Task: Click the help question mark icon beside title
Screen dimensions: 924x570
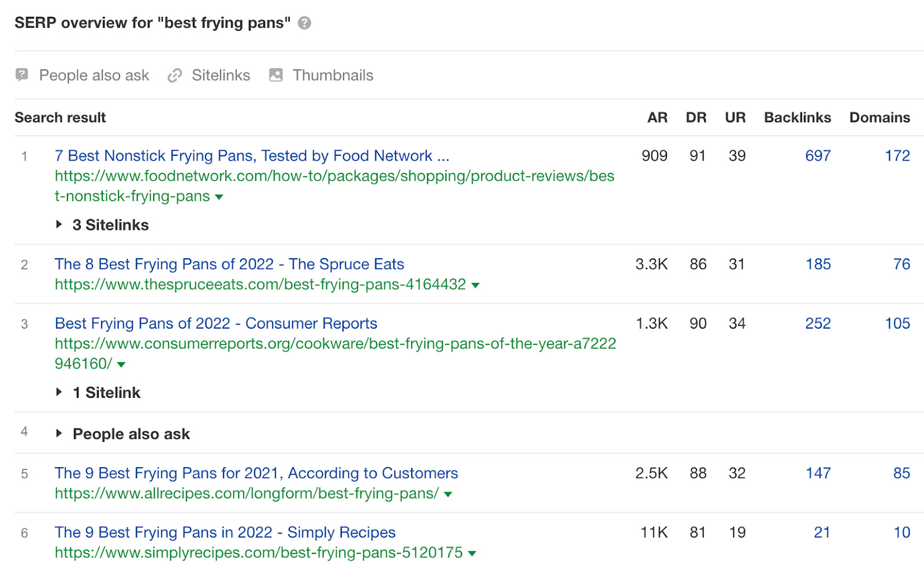Action: point(304,23)
